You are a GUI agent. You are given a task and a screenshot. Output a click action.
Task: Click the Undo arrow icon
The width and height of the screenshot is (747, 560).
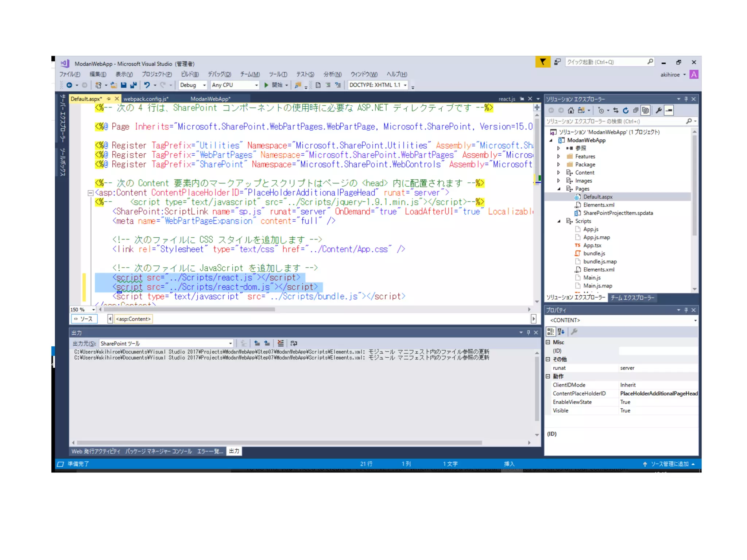[x=147, y=85]
